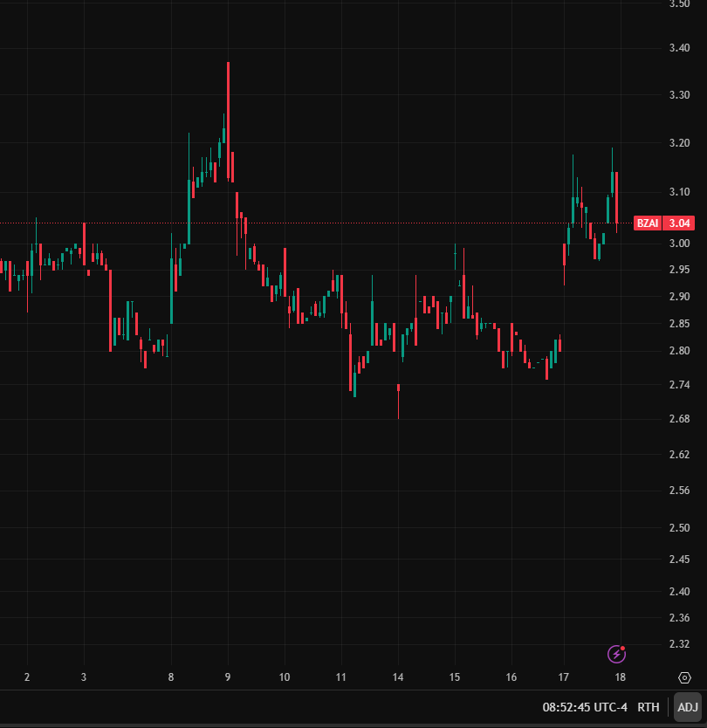
Task: Click date label 9 on time axis
Action: coord(228,677)
